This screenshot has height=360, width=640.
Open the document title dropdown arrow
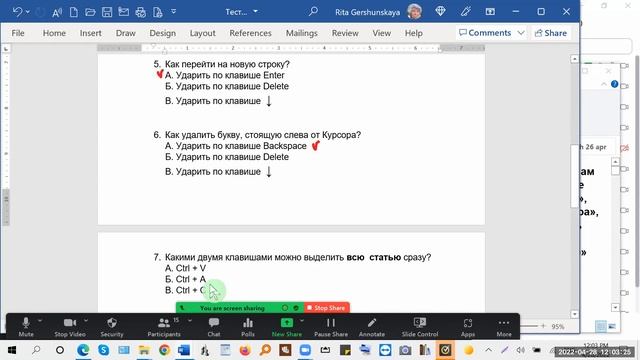[x=256, y=11]
